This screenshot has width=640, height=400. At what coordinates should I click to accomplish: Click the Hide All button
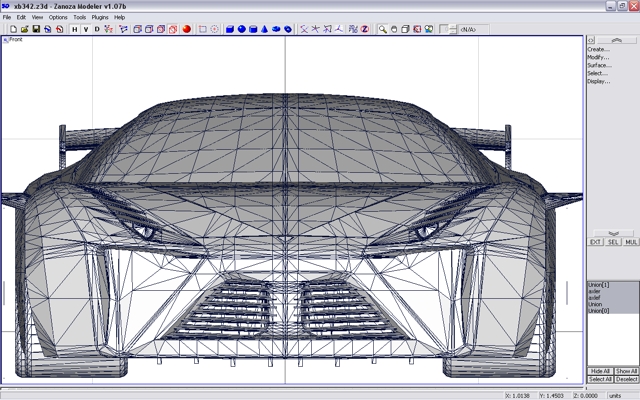click(x=600, y=371)
